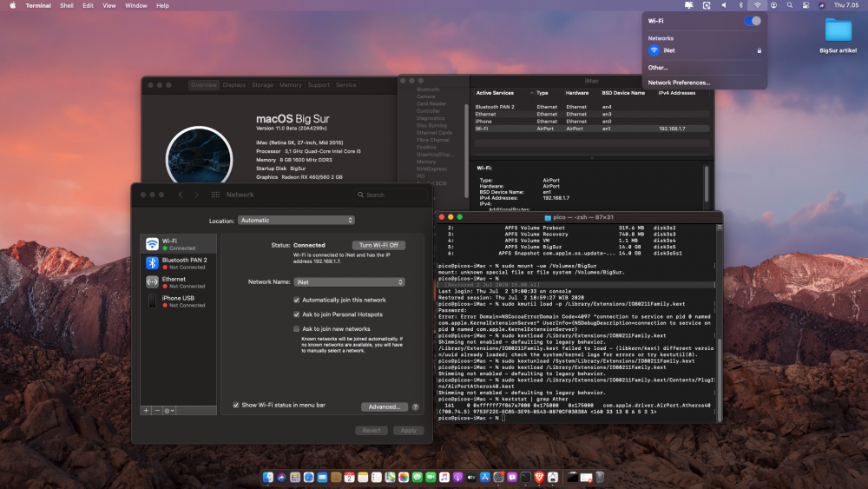This screenshot has height=489, width=868.
Task: Remove service with the minus button
Action: point(157,411)
